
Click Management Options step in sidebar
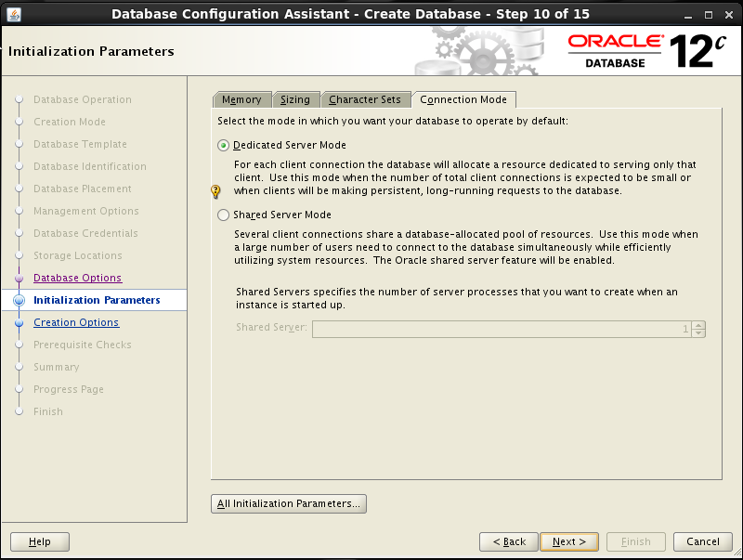pos(86,211)
